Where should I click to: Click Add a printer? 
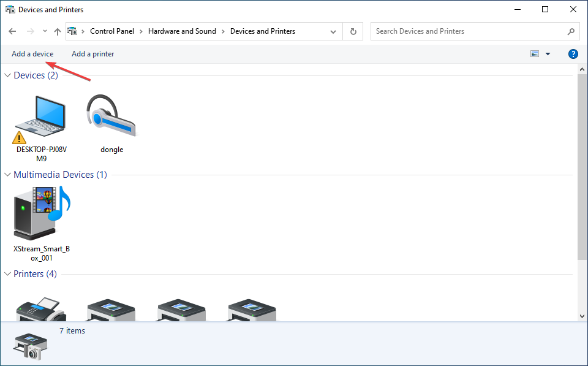click(92, 54)
